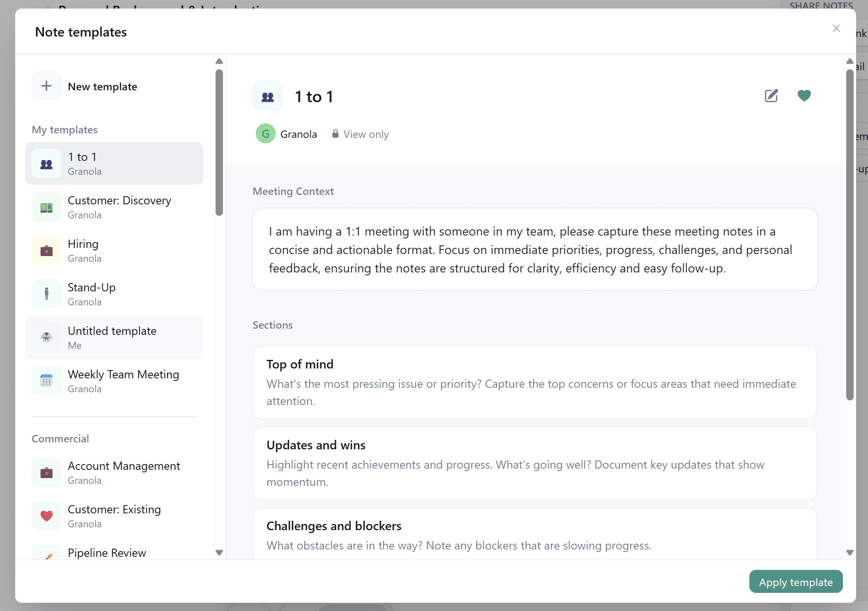868x611 pixels.
Task: Open the Account Management template
Action: pos(114,473)
